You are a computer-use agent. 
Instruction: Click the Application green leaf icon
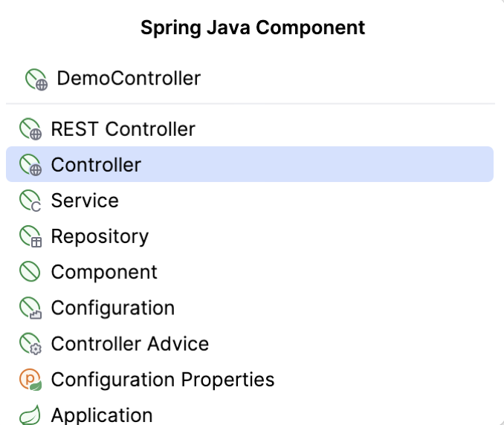click(30, 415)
